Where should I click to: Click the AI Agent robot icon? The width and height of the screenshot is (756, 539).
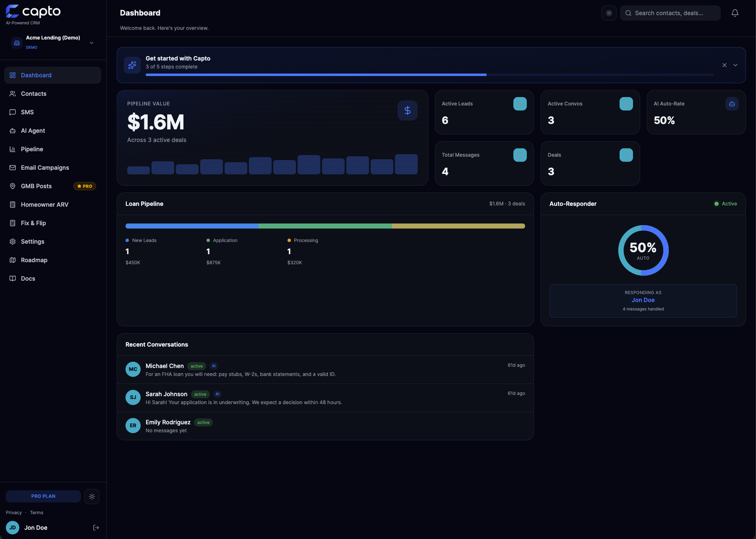[13, 131]
